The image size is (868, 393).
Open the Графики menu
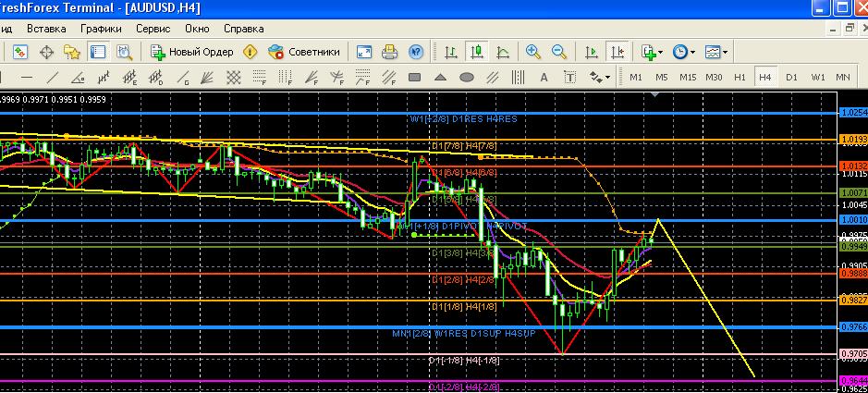pos(102,29)
